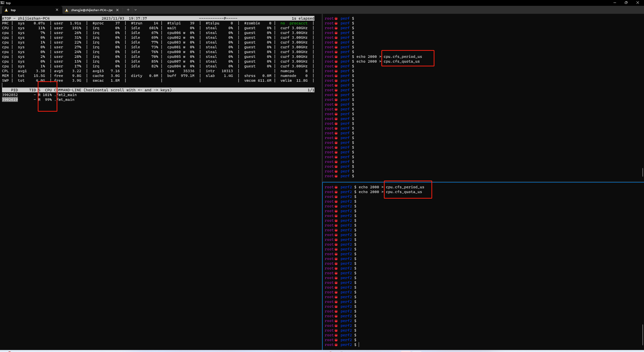Image resolution: width=644 pixels, height=352 pixels.
Task: Click the user 191% CPU total
Action: click(68, 28)
